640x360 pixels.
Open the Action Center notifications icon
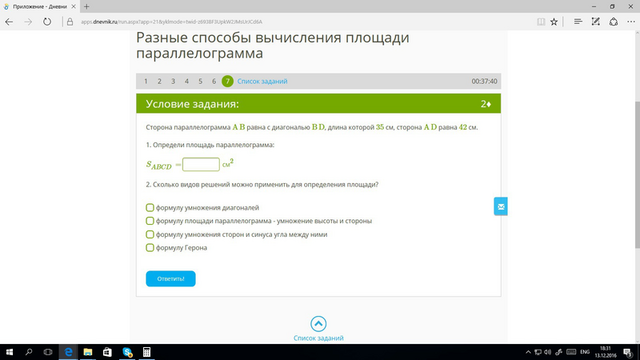pos(628,352)
